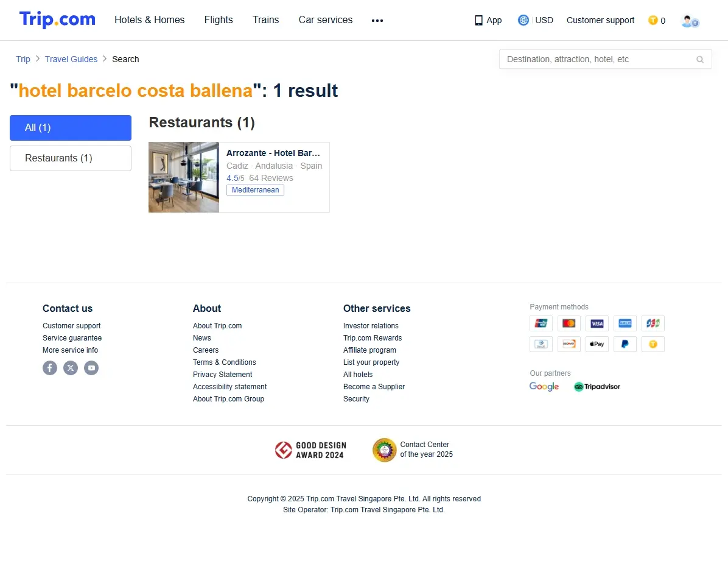Open footer Customer support link

pyautogui.click(x=71, y=326)
